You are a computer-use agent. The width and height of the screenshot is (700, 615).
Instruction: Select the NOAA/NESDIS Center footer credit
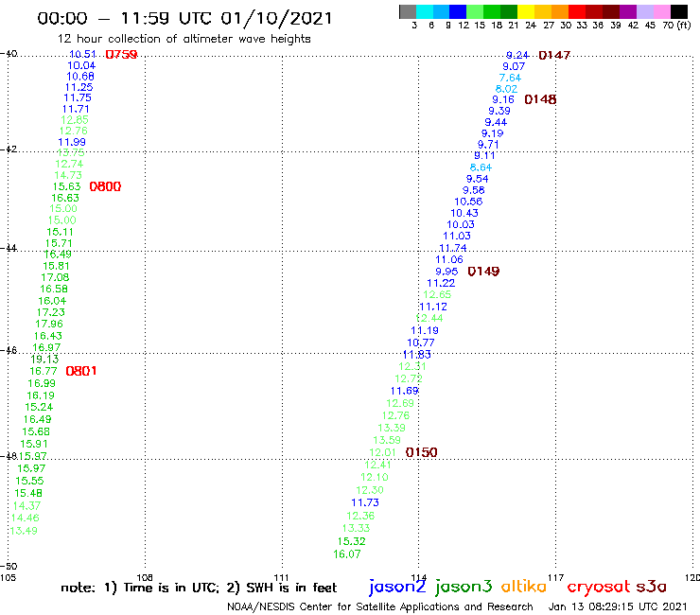(x=380, y=607)
